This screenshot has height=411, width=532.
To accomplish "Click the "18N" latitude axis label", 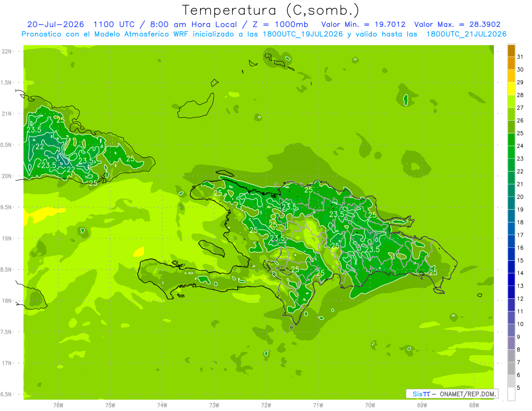I will [x=7, y=301].
